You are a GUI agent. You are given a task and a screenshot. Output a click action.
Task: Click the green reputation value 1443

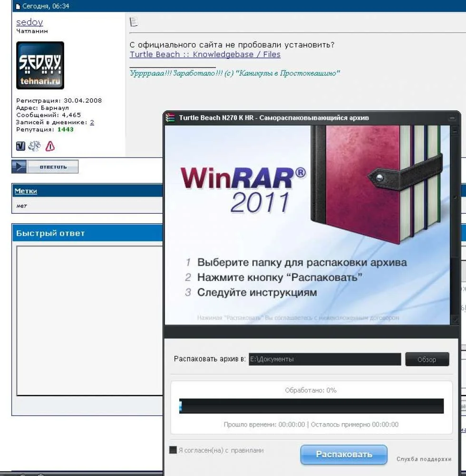66,129
